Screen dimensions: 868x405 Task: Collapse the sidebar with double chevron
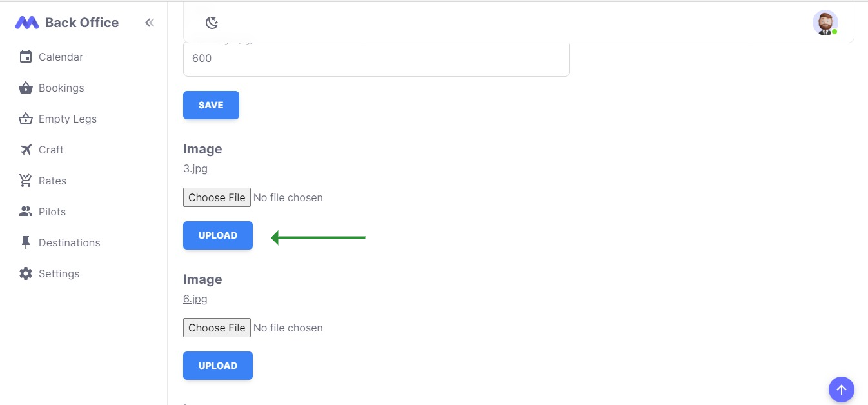pyautogui.click(x=150, y=23)
